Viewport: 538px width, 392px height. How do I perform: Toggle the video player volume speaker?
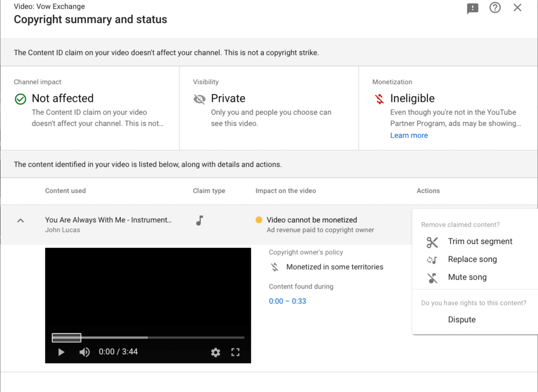point(84,352)
